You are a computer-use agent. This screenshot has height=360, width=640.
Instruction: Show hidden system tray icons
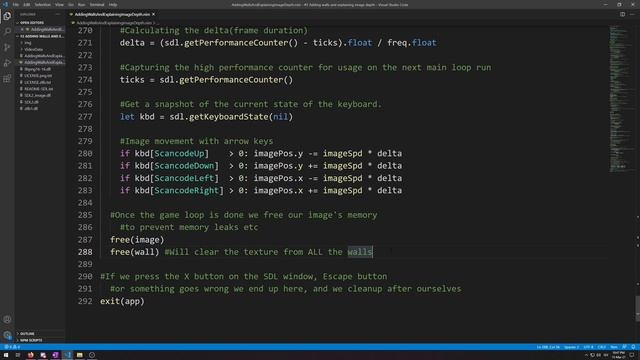point(586,355)
